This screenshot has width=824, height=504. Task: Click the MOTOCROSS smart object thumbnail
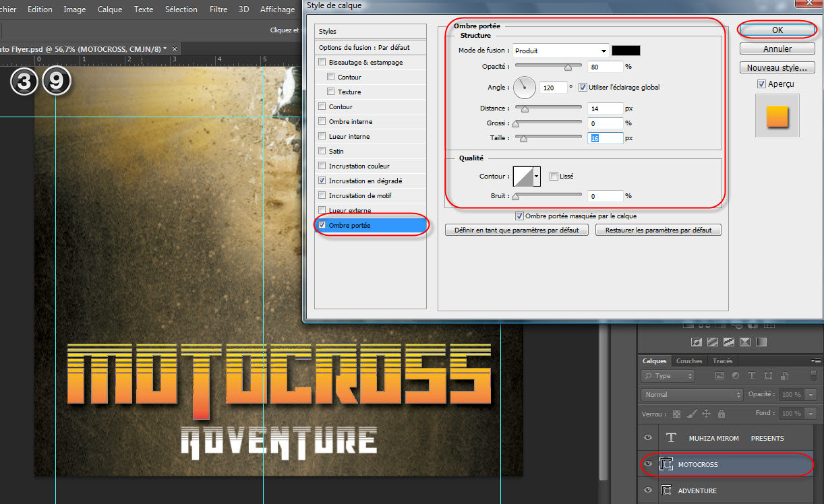point(668,464)
